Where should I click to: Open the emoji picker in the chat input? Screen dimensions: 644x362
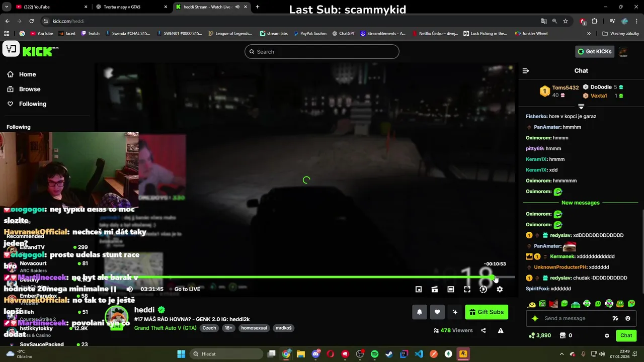pyautogui.click(x=628, y=318)
